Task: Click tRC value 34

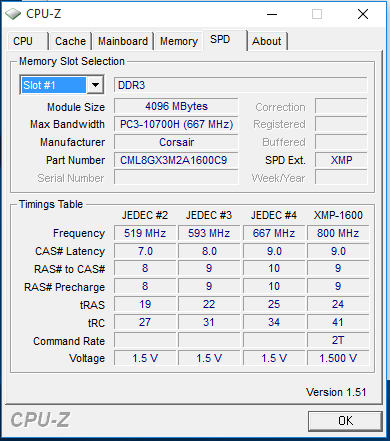Action: coord(274,322)
